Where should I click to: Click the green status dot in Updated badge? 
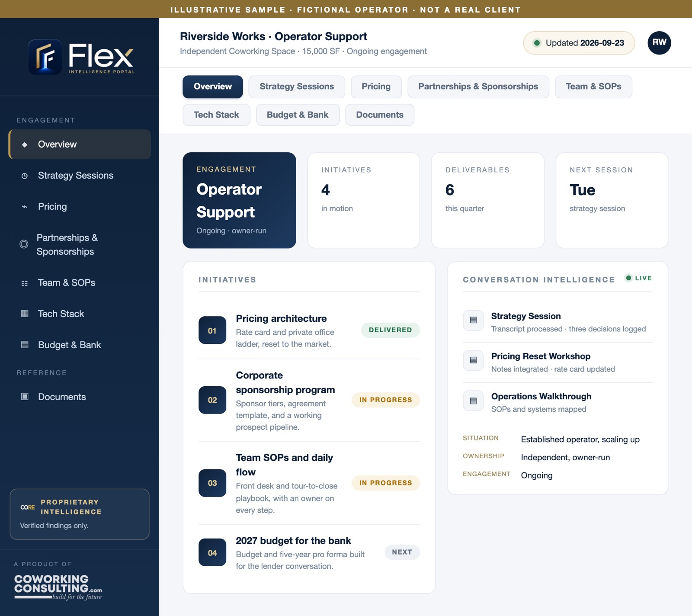click(x=537, y=43)
